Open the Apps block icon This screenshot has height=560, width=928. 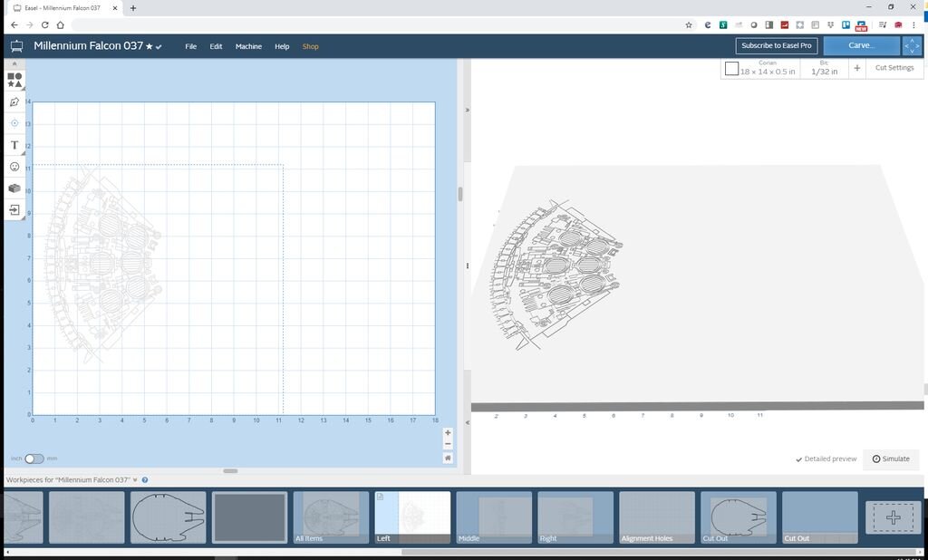(14, 188)
